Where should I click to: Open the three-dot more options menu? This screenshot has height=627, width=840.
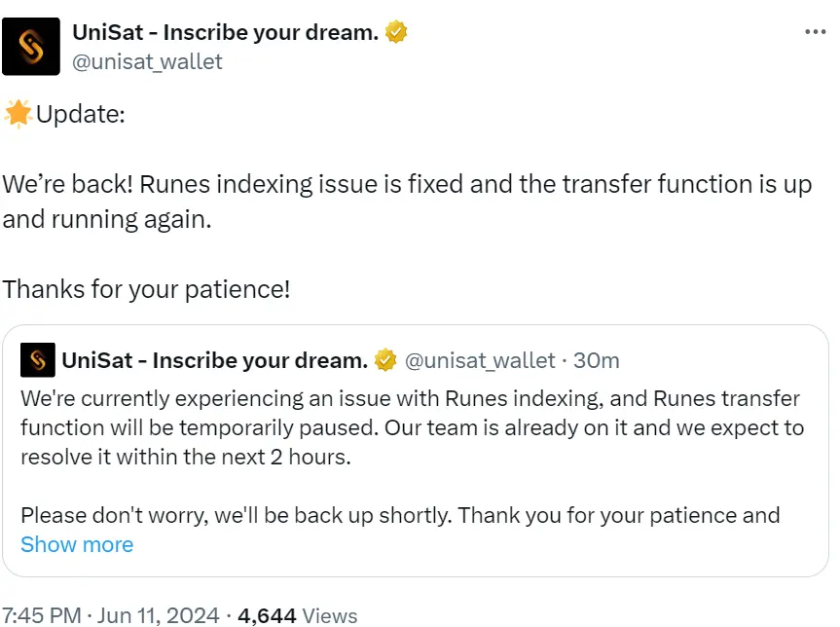(x=815, y=31)
